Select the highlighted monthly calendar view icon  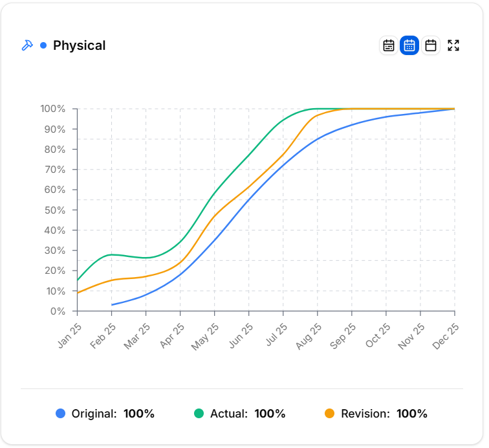pos(409,45)
